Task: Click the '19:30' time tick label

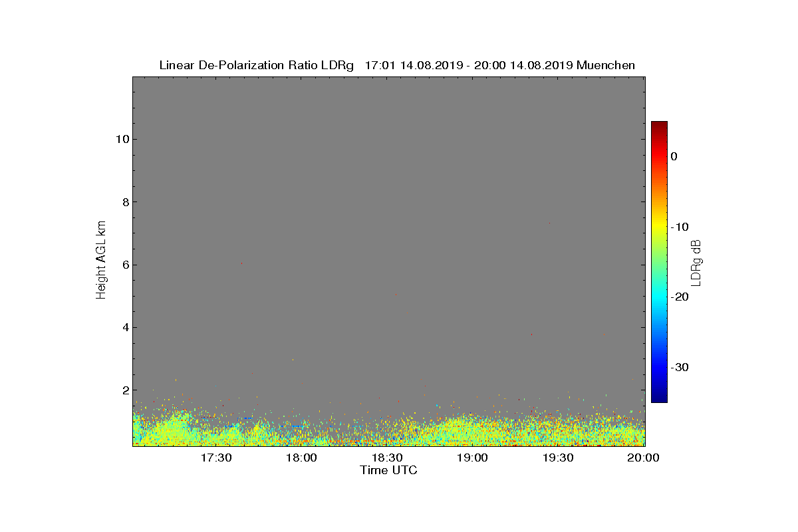Action: point(559,458)
